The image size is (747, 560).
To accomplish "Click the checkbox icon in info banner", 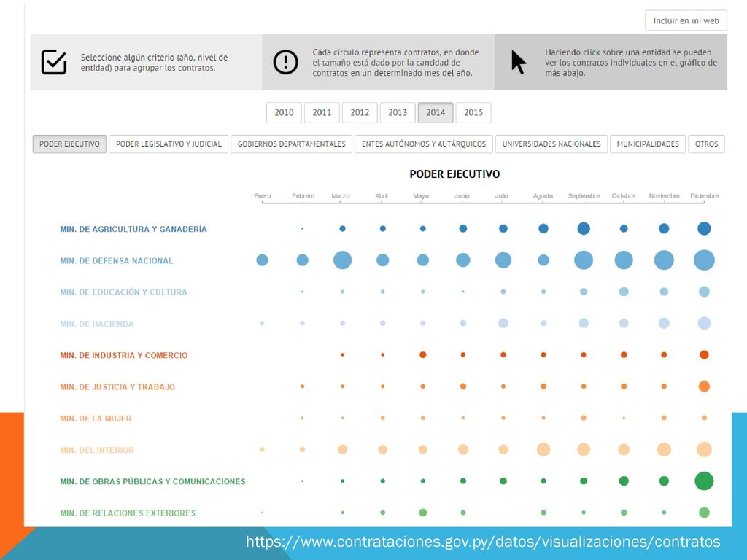I will pos(54,62).
